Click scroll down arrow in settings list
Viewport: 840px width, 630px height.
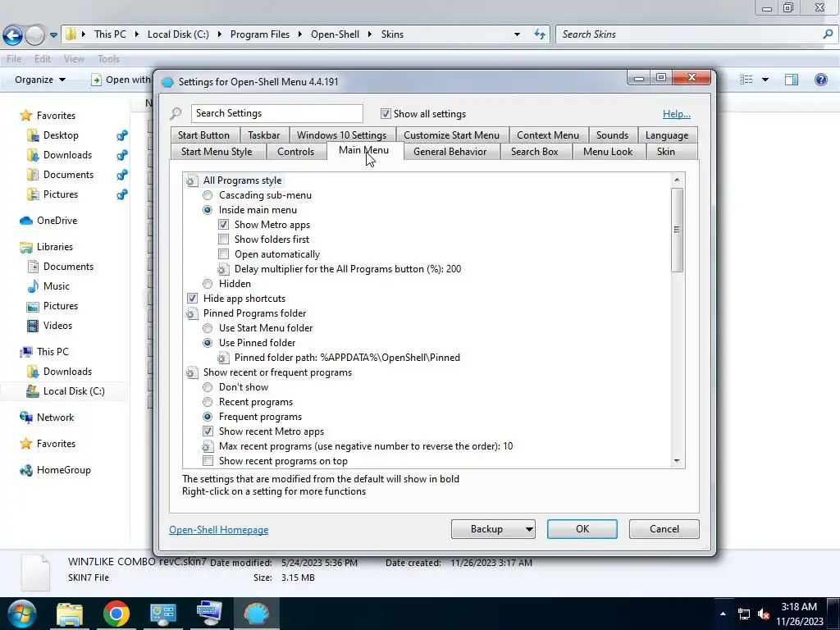[677, 461]
